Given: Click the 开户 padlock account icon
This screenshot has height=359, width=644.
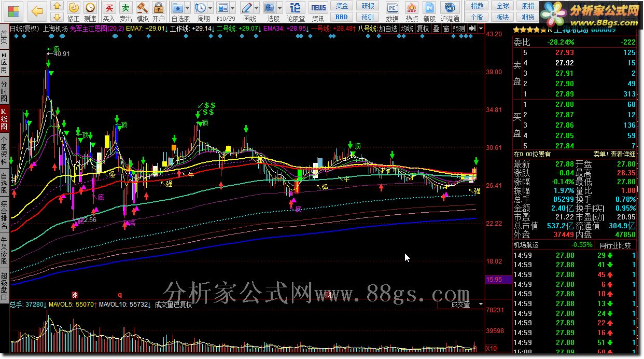Looking at the screenshot, I should tap(158, 11).
